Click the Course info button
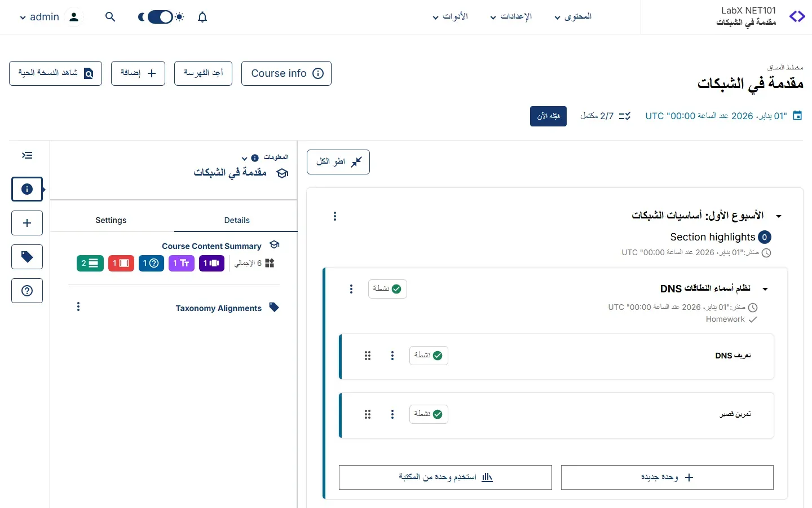Screen dimensions: 812x508 [x=286, y=73]
